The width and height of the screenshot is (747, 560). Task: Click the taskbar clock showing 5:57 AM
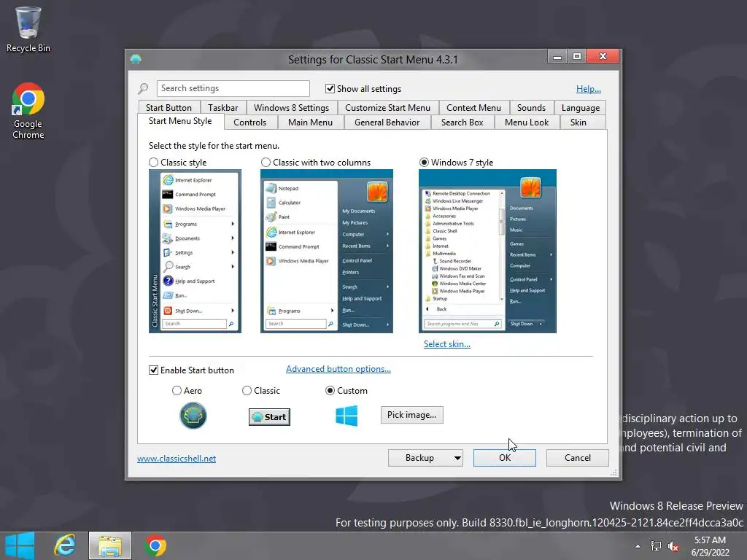pyautogui.click(x=710, y=545)
